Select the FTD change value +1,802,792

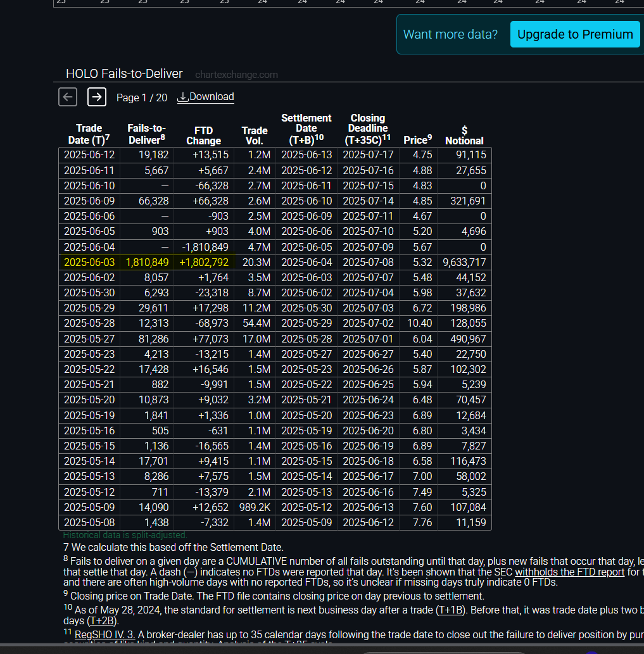click(204, 262)
